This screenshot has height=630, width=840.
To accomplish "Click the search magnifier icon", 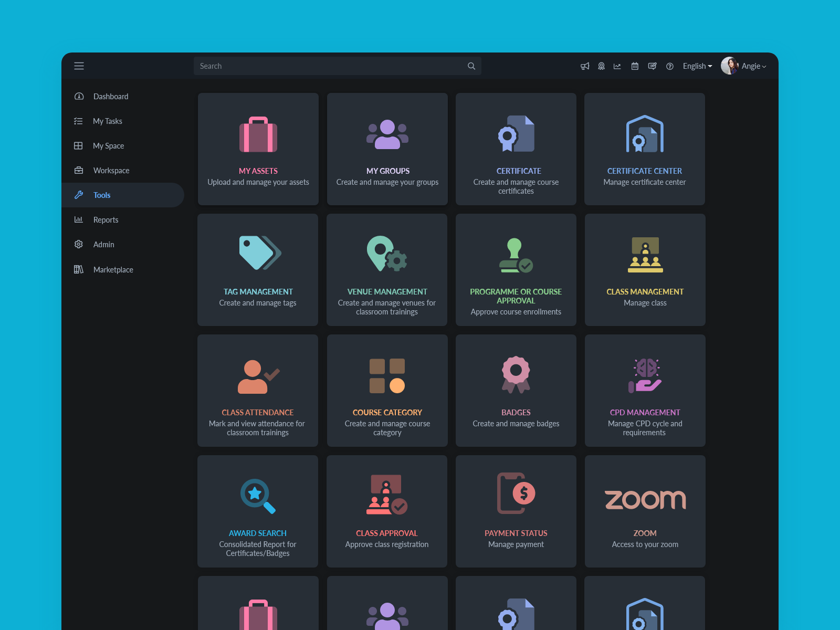I will tap(471, 66).
